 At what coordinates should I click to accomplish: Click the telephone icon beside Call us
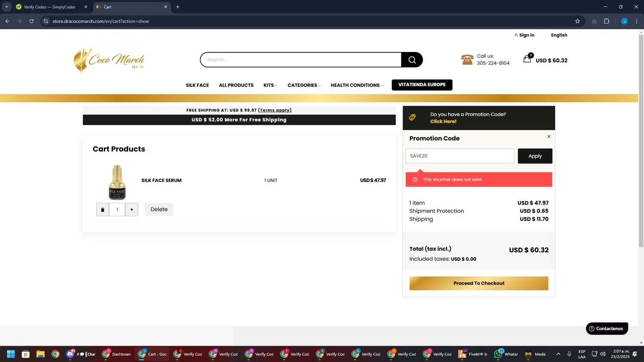(467, 60)
